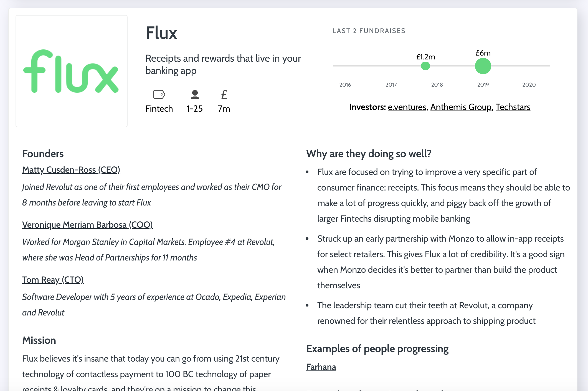Click the pound sterling funding icon
The width and height of the screenshot is (588, 391).
pyautogui.click(x=224, y=95)
